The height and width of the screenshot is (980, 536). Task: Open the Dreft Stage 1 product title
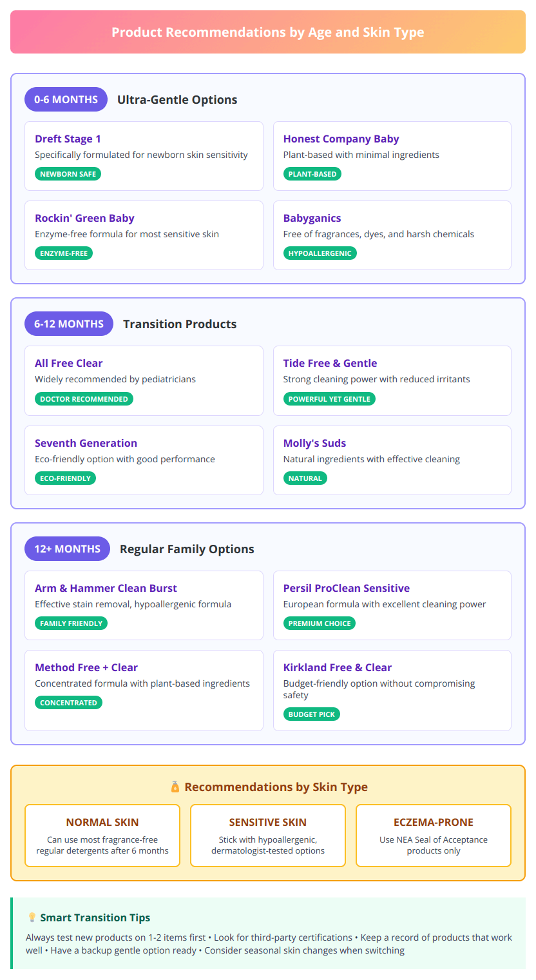pyautogui.click(x=68, y=139)
